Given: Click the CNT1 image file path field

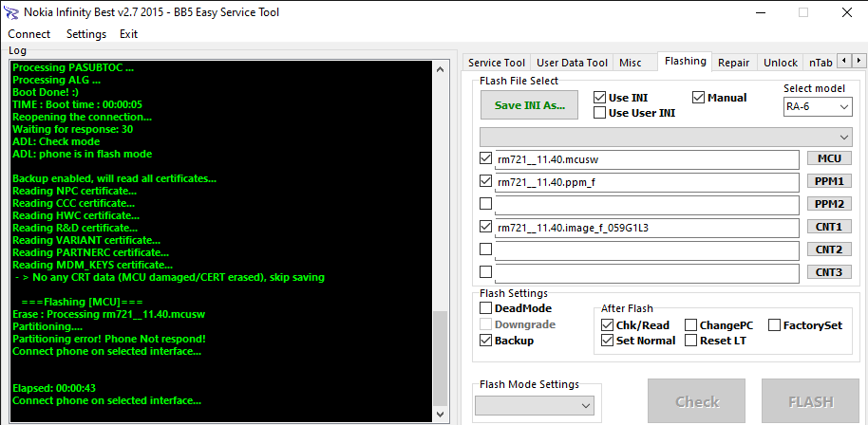Looking at the screenshot, I should tap(647, 228).
